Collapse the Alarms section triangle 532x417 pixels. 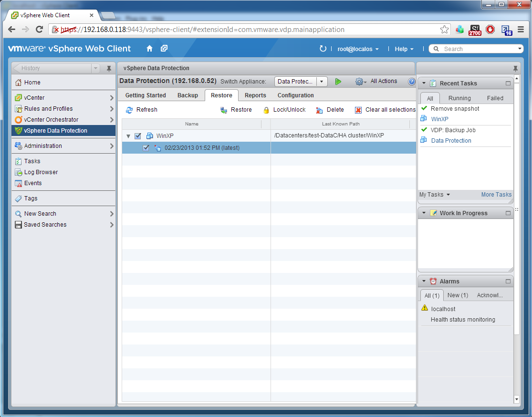[424, 281]
